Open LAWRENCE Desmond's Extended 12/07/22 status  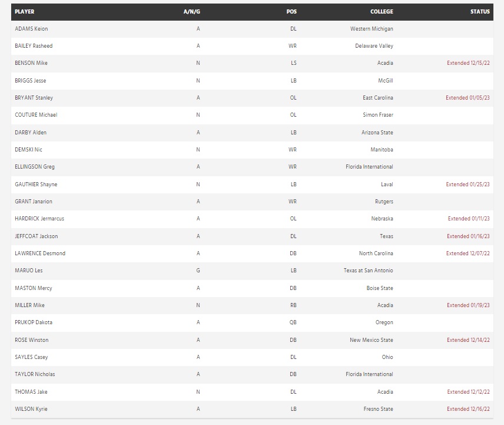pos(467,253)
